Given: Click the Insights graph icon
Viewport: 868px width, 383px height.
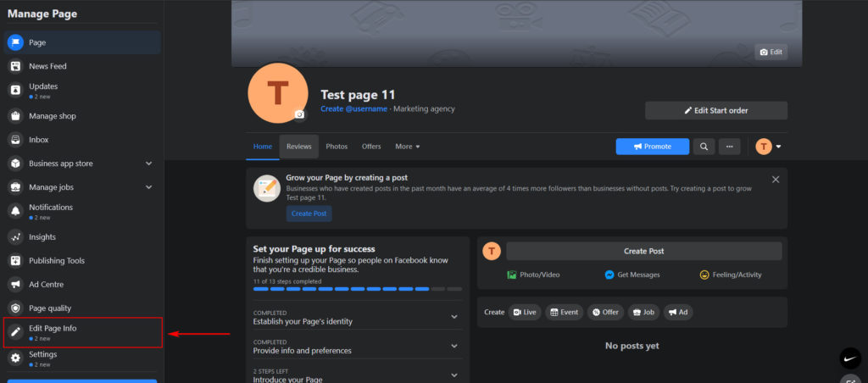Looking at the screenshot, I should tap(15, 237).
